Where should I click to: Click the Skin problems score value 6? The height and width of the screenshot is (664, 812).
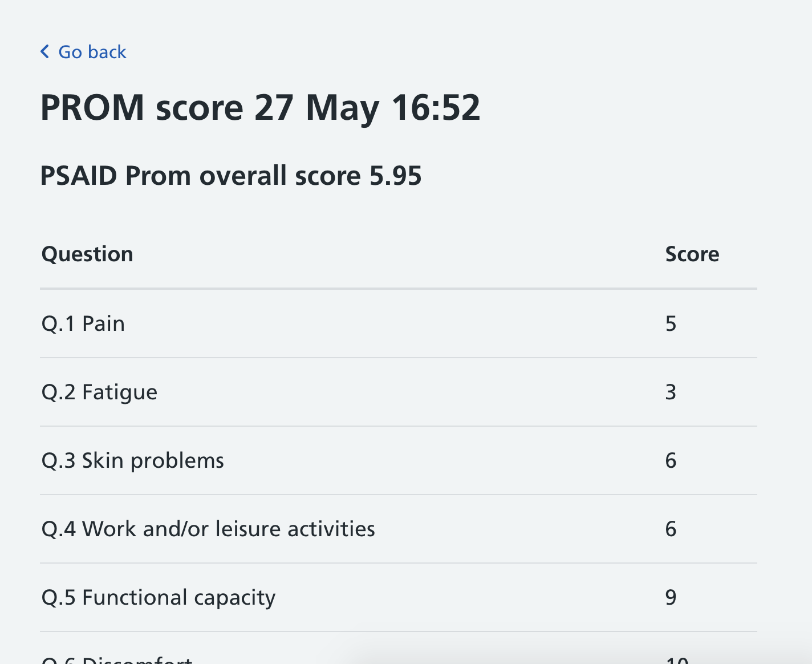671,461
